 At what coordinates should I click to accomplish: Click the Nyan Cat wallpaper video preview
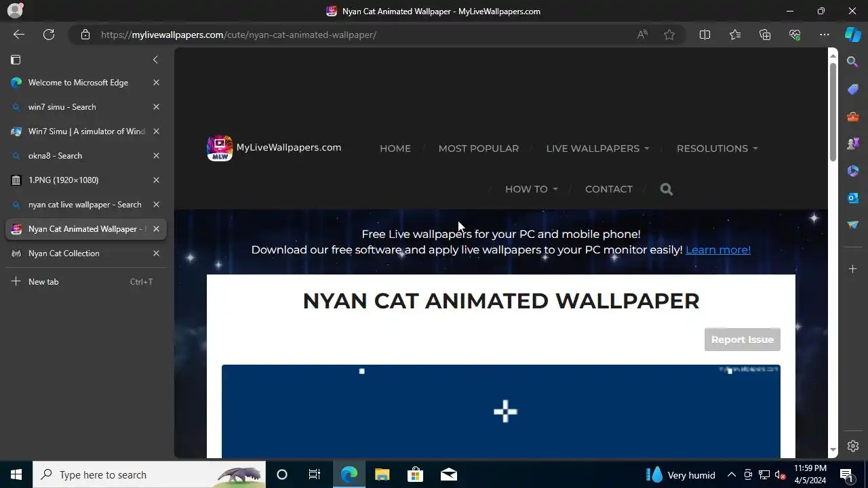(x=501, y=411)
